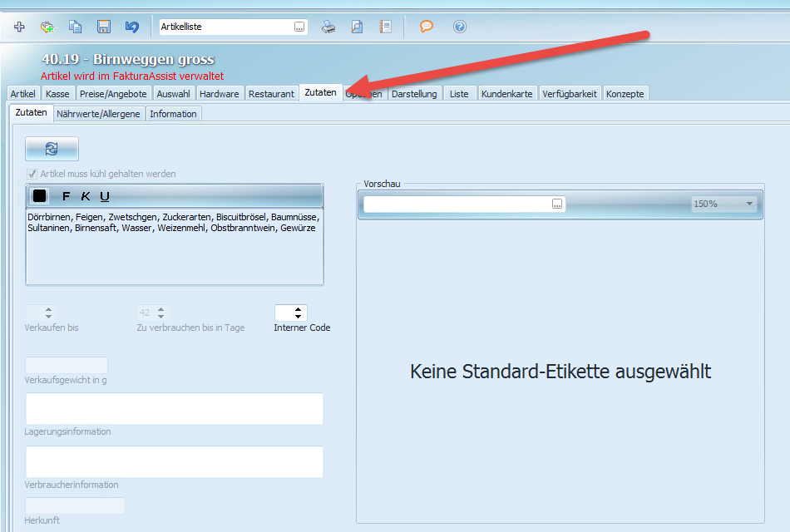Switch to the Nährwerte/Allergene sub-tab

pyautogui.click(x=98, y=114)
